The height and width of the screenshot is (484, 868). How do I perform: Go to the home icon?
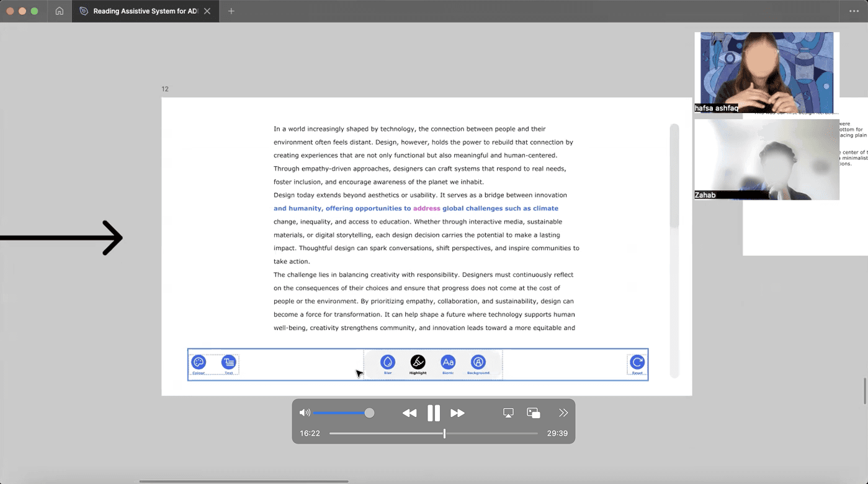[60, 11]
